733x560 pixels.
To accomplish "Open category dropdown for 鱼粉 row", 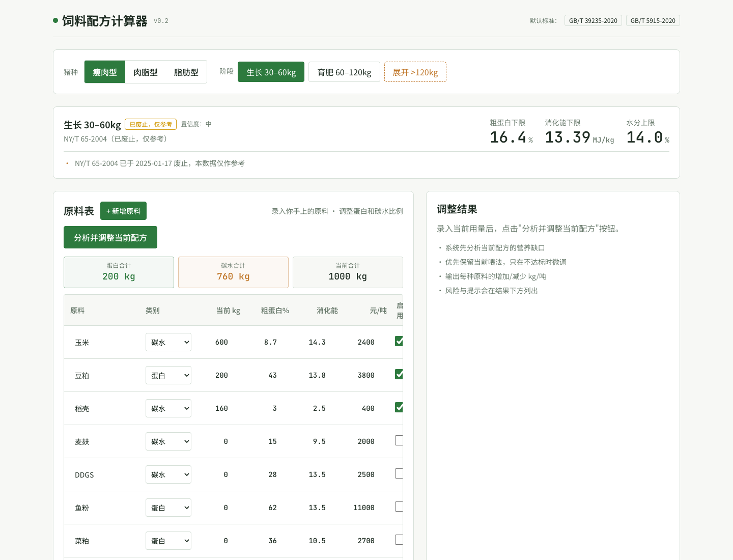I will click(x=168, y=508).
